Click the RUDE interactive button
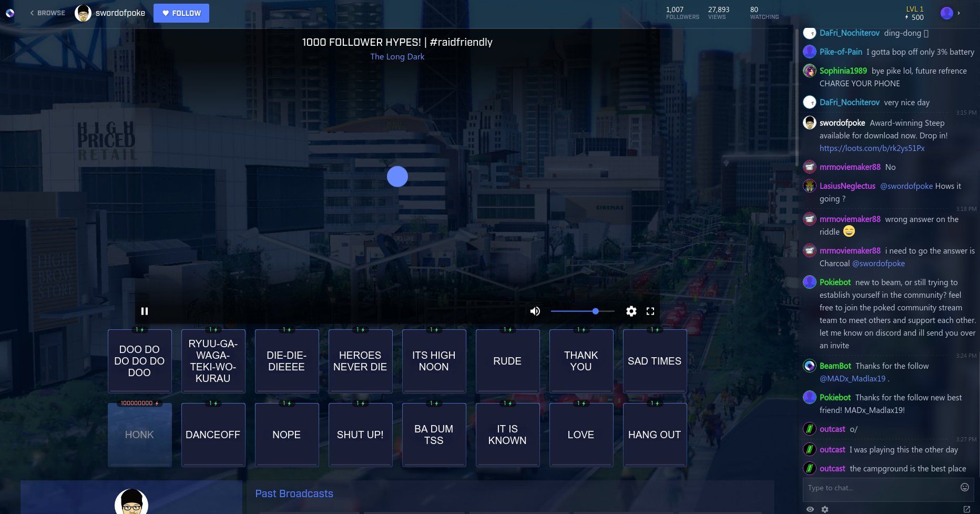This screenshot has width=980, height=514. pos(507,361)
